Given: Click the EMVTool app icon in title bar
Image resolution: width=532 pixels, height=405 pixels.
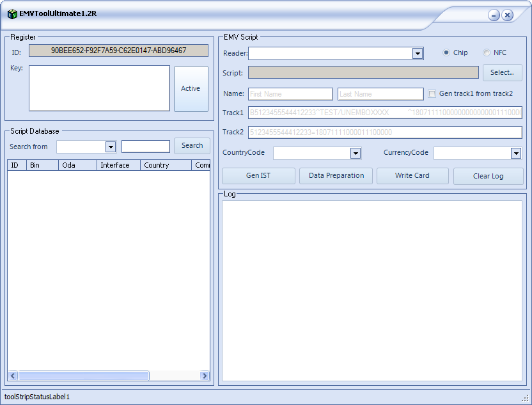Looking at the screenshot, I should pos(12,14).
